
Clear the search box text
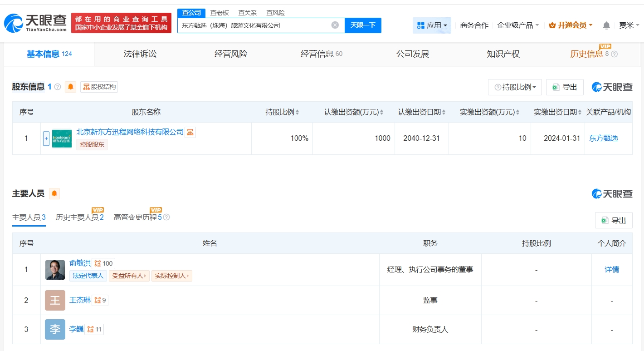(335, 25)
